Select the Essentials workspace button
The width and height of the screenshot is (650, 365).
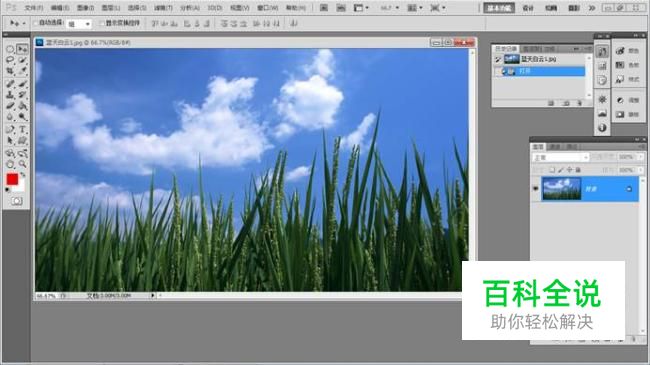(x=499, y=8)
